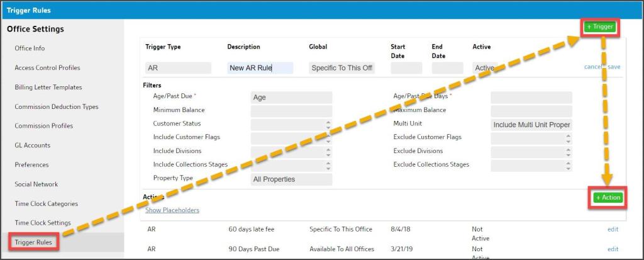This screenshot has height=260, width=644.
Task: Click the Minimum Balance input field
Action: [x=291, y=111]
